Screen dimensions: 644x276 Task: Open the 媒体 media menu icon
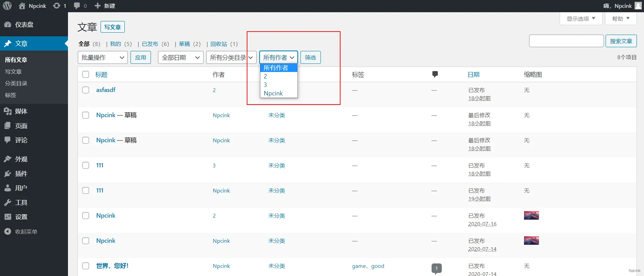click(7, 111)
